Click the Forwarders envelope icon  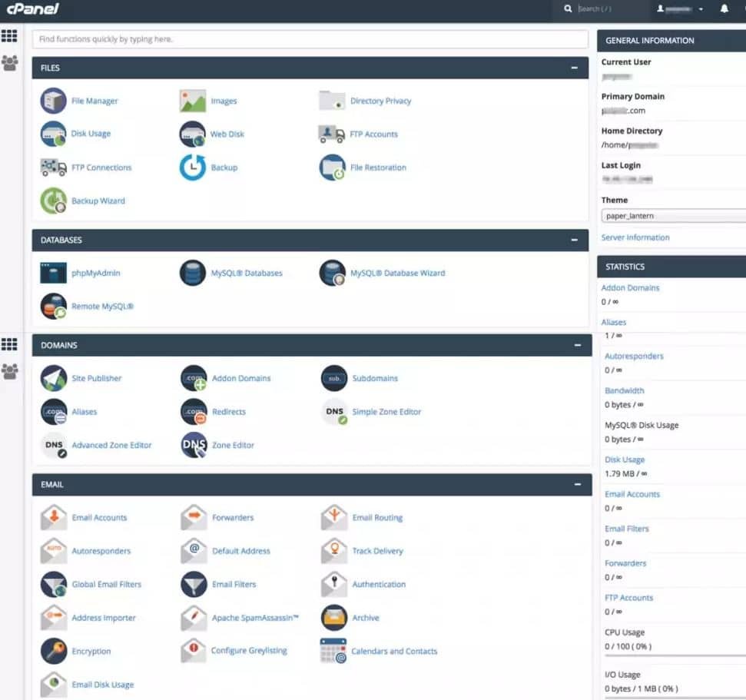[x=194, y=517]
